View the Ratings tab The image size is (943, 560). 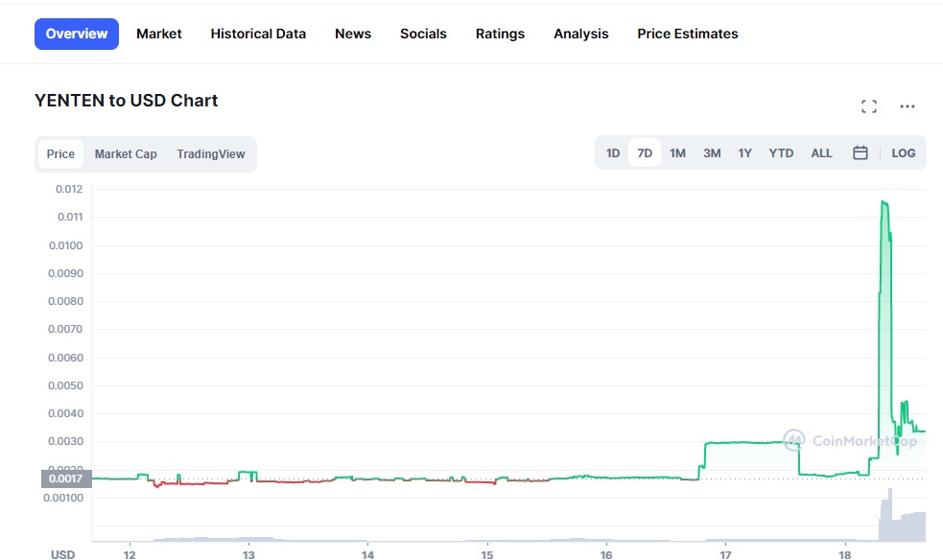(500, 34)
